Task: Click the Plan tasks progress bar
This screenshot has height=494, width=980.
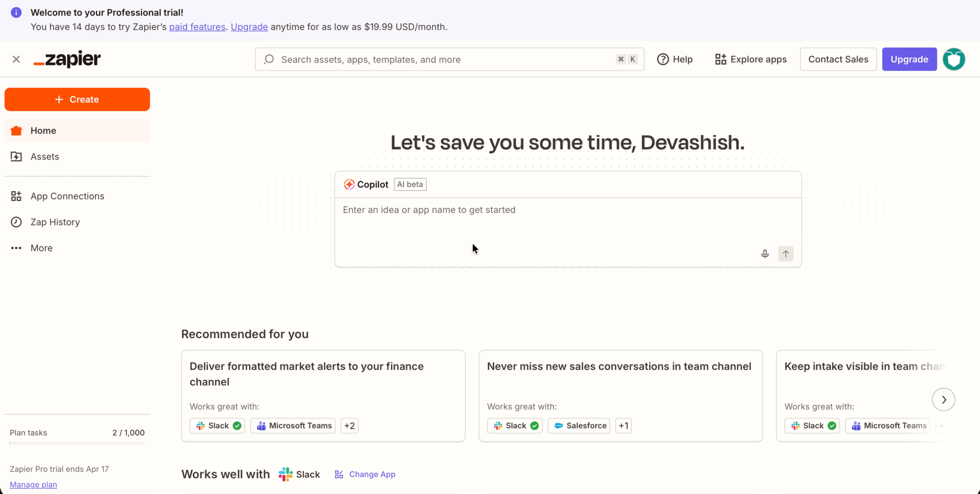Action: 77,443
